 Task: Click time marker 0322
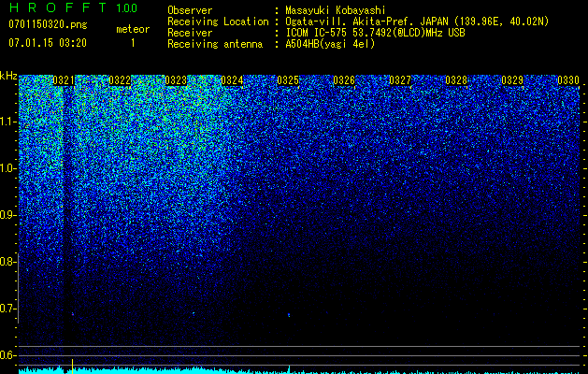(x=120, y=80)
